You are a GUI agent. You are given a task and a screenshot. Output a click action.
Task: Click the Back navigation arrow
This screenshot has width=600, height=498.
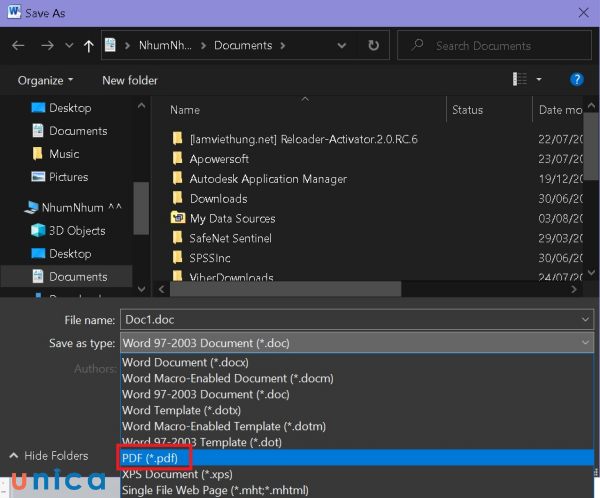tap(18, 46)
